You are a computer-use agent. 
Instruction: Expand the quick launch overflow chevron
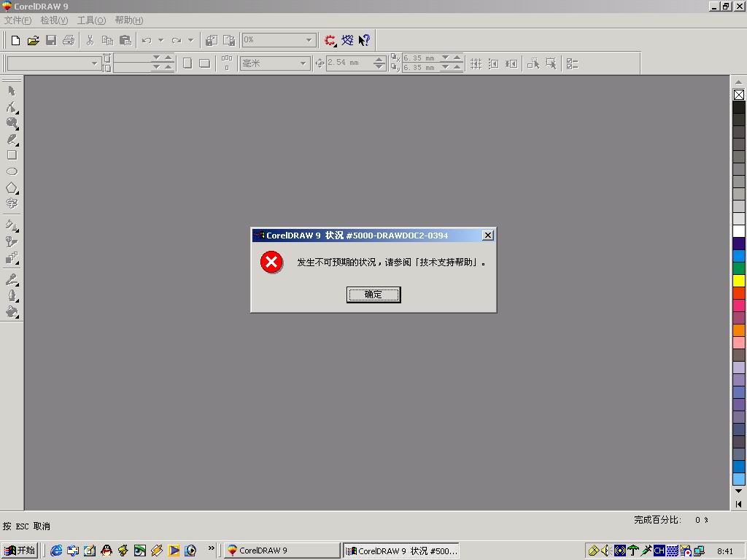coord(212,548)
